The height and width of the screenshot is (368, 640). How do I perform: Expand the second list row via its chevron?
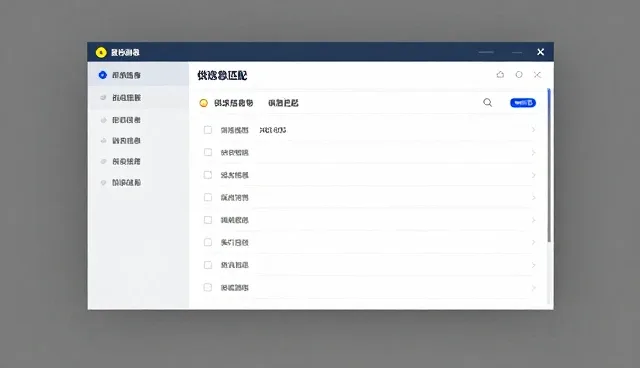tap(533, 153)
